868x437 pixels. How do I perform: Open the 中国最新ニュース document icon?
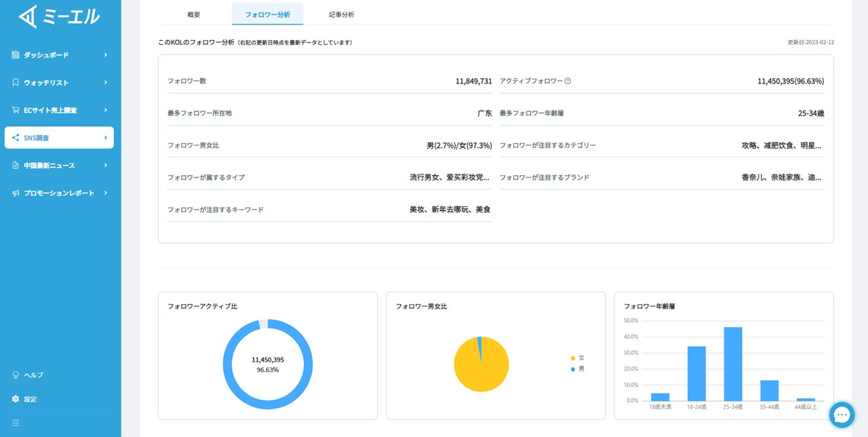coord(15,165)
